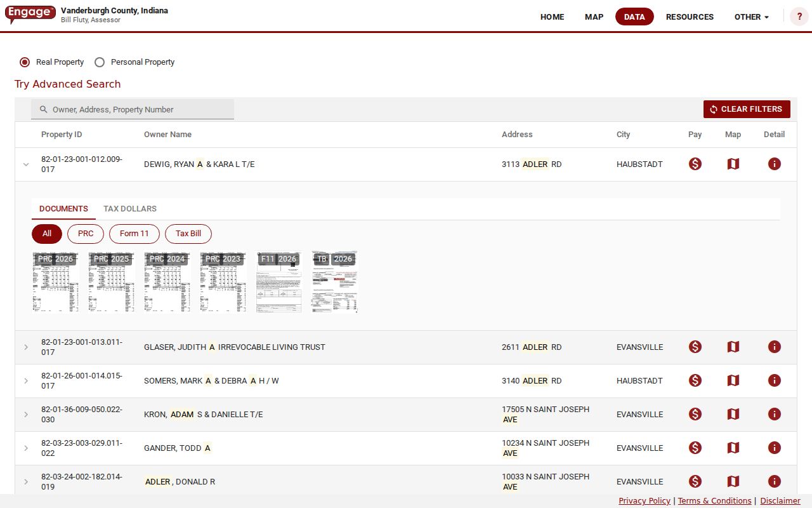This screenshot has height=508, width=812.
Task: Collapse the Dewig, Ryan property row
Action: (x=26, y=164)
